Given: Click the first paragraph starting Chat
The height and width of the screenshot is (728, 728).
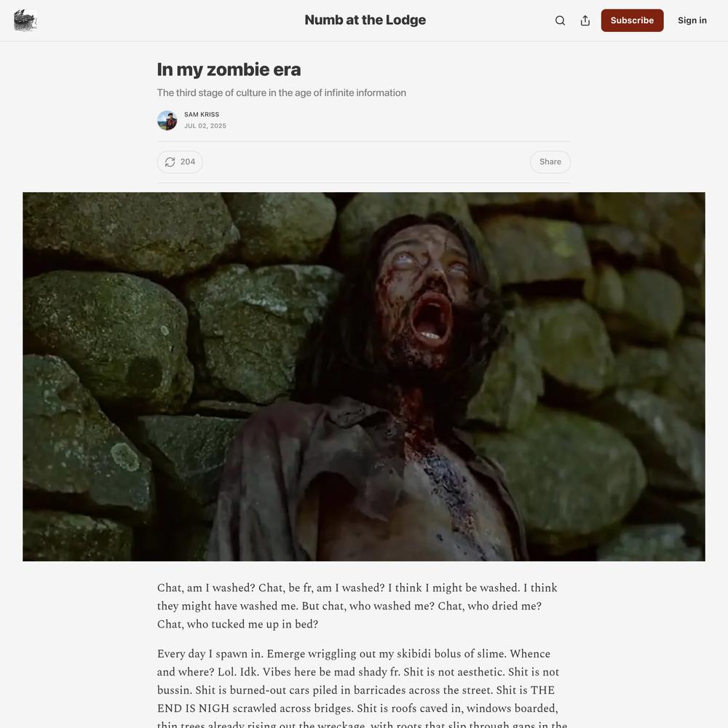Looking at the screenshot, I should pos(357,606).
